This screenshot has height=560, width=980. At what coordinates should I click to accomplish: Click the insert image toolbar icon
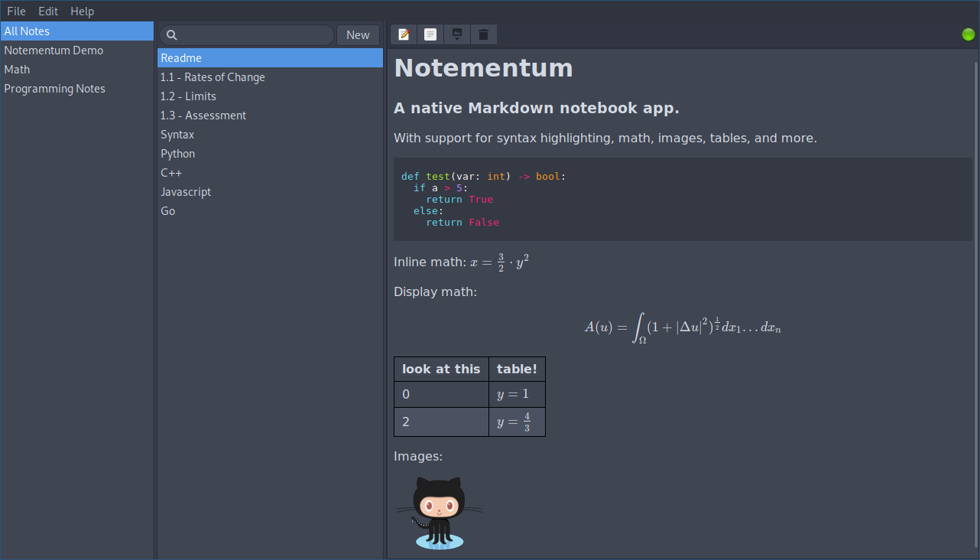457,34
